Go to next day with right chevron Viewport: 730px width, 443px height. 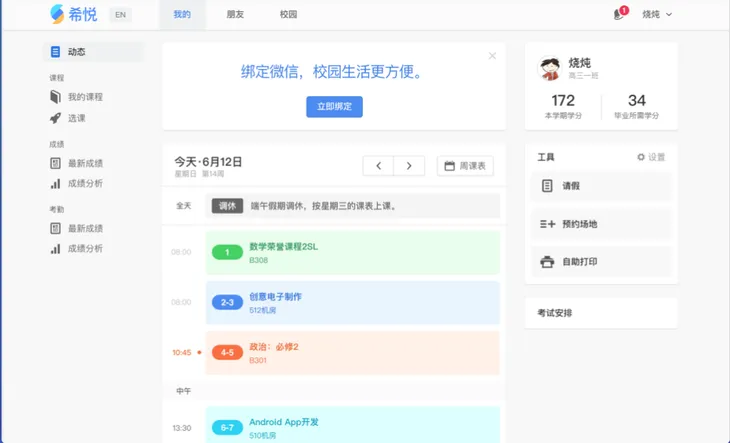[x=409, y=166]
